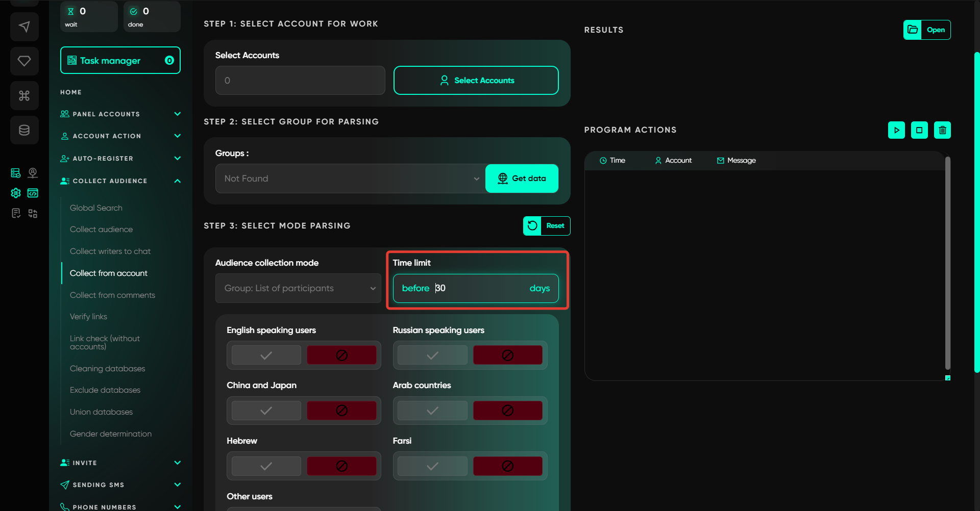Image resolution: width=980 pixels, height=511 pixels.
Task: Enable Arab countries checkmark toggle
Action: click(432, 411)
